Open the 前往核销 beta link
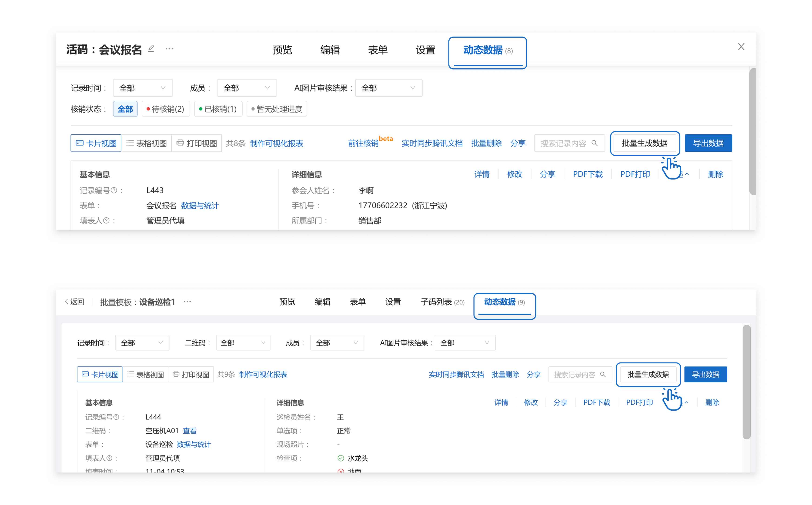 point(363,143)
